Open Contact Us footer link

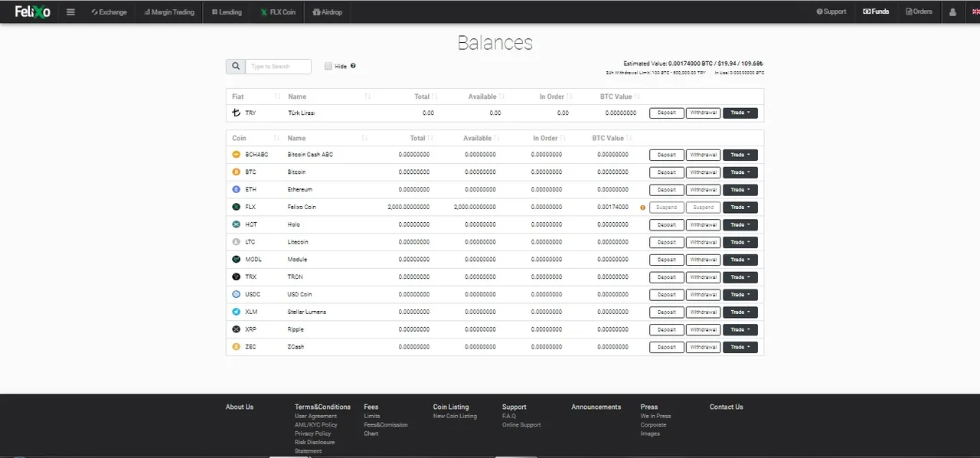tap(727, 407)
